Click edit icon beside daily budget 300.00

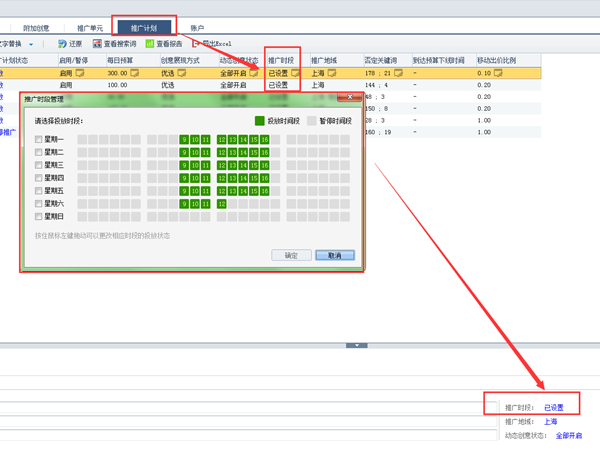pyautogui.click(x=138, y=73)
